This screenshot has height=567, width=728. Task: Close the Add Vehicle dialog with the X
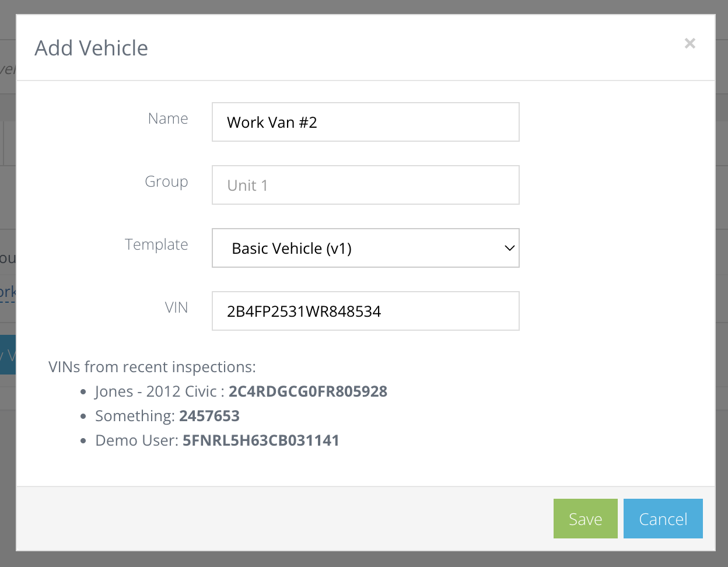[x=689, y=43]
